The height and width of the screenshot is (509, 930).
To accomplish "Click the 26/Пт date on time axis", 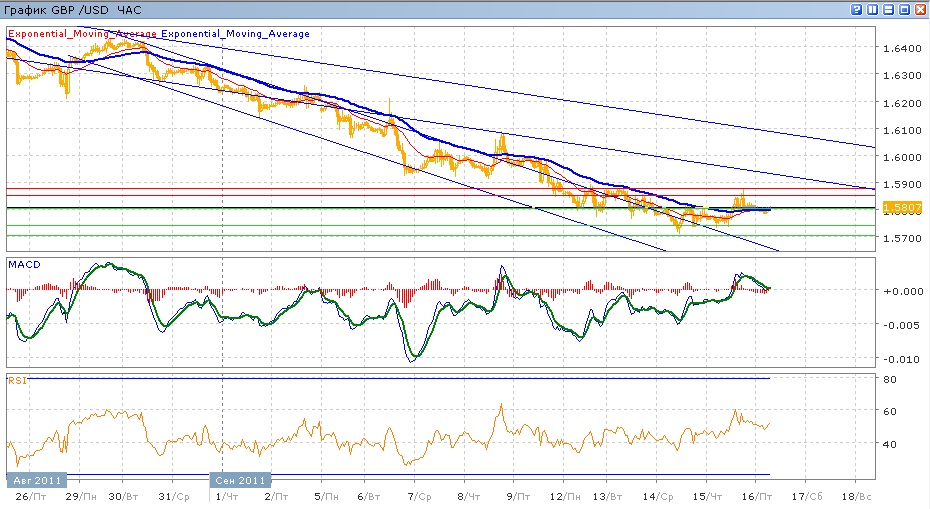I will (x=31, y=496).
